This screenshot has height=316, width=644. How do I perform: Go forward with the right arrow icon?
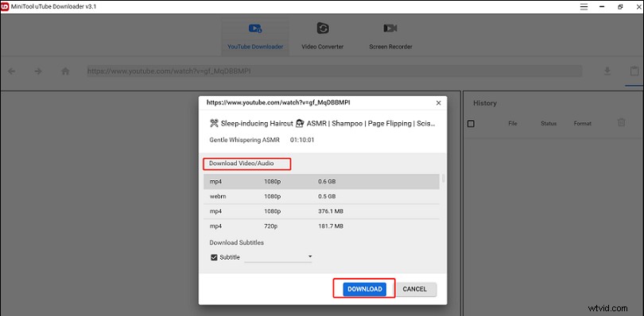(38, 71)
